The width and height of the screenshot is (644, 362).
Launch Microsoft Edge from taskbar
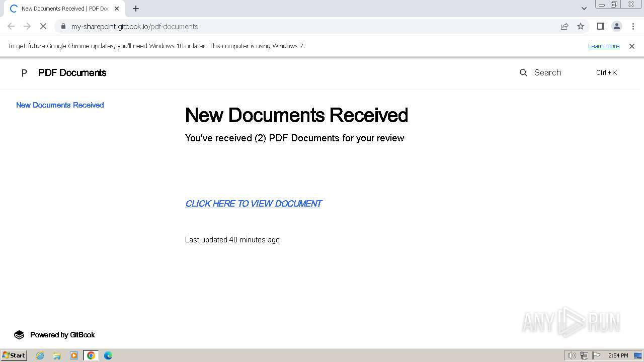coord(108,355)
